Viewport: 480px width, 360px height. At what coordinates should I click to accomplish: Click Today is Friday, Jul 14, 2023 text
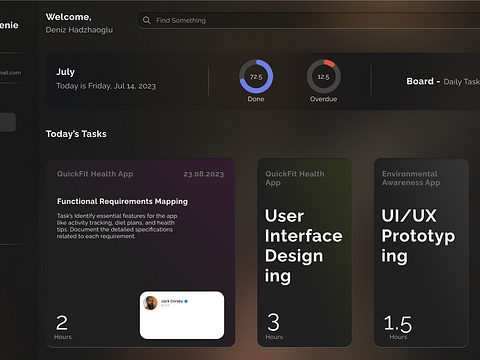click(x=106, y=86)
